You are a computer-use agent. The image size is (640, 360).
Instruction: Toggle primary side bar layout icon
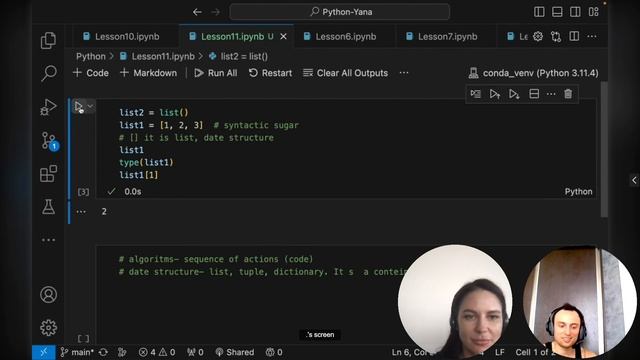[539, 12]
